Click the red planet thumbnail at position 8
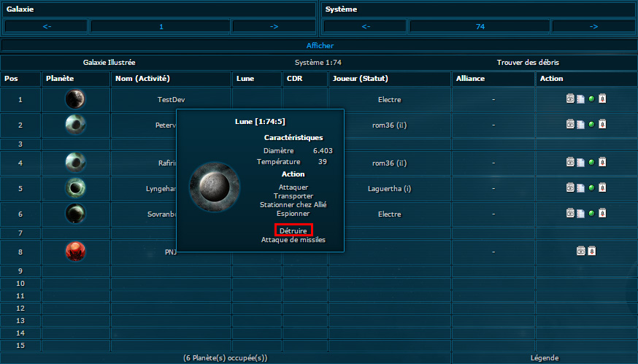The width and height of the screenshot is (638, 364). coord(75,252)
